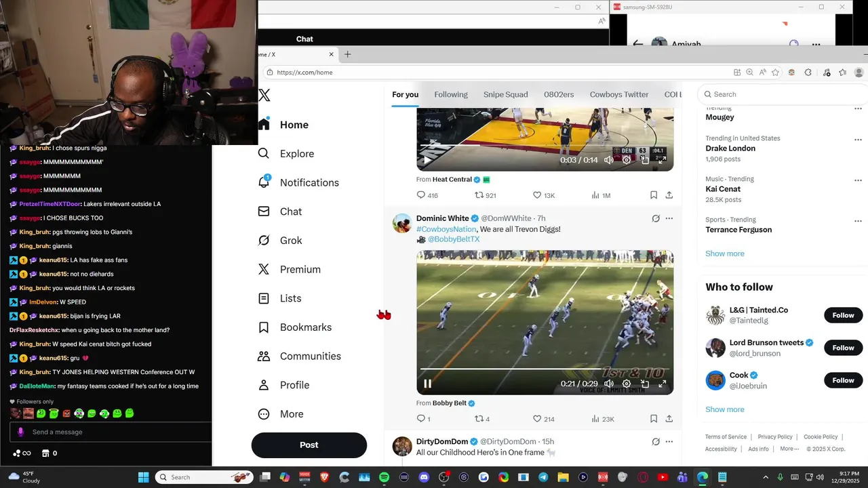Follow Lord Brunson tweets
The image size is (868, 488).
(843, 348)
